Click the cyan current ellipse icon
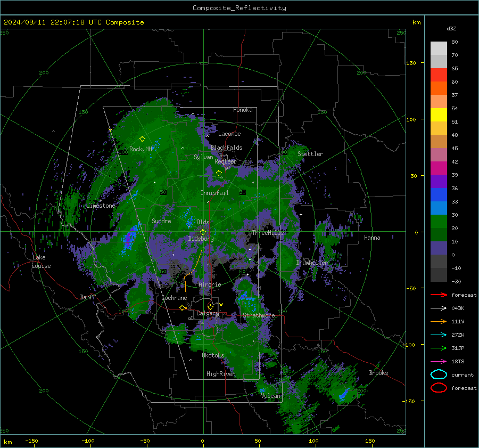Image resolution: width=479 pixels, height=448 pixels. [439, 374]
